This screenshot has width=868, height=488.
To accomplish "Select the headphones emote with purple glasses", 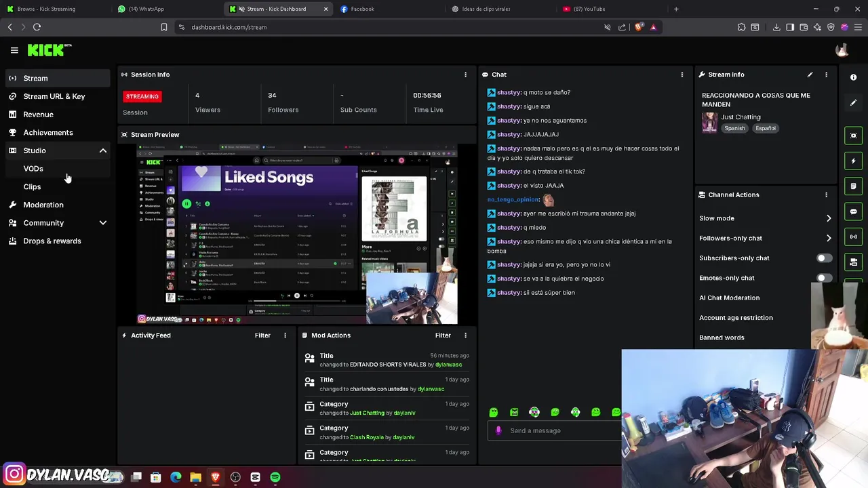I will pyautogui.click(x=534, y=412).
